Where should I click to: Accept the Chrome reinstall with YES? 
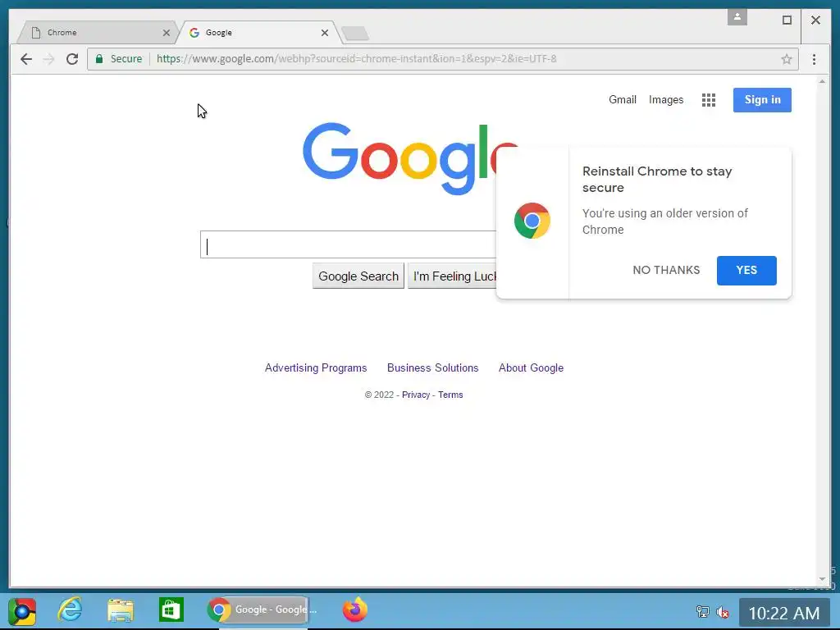pyautogui.click(x=746, y=270)
